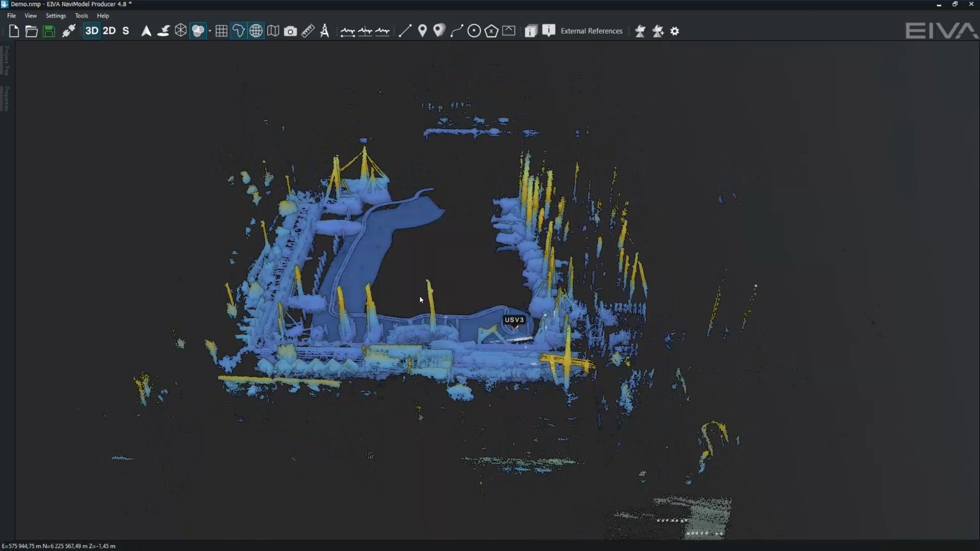Save project with green disk icon
980x551 pixels.
tap(48, 31)
